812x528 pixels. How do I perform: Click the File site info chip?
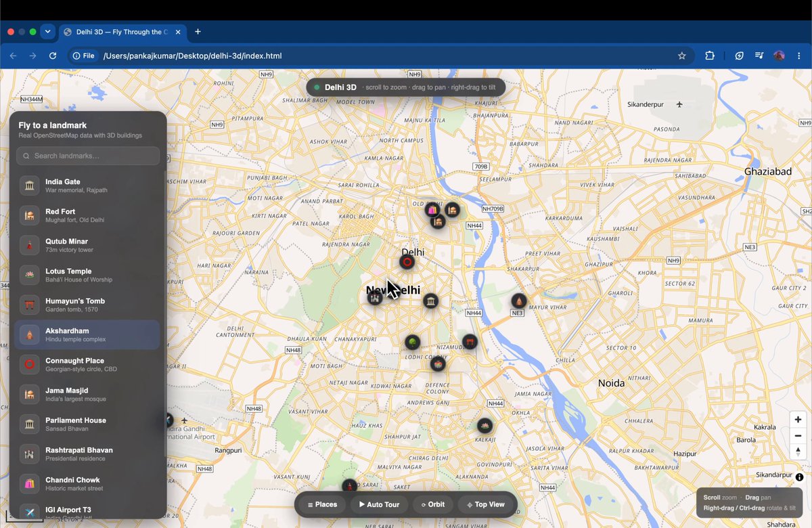pyautogui.click(x=84, y=56)
